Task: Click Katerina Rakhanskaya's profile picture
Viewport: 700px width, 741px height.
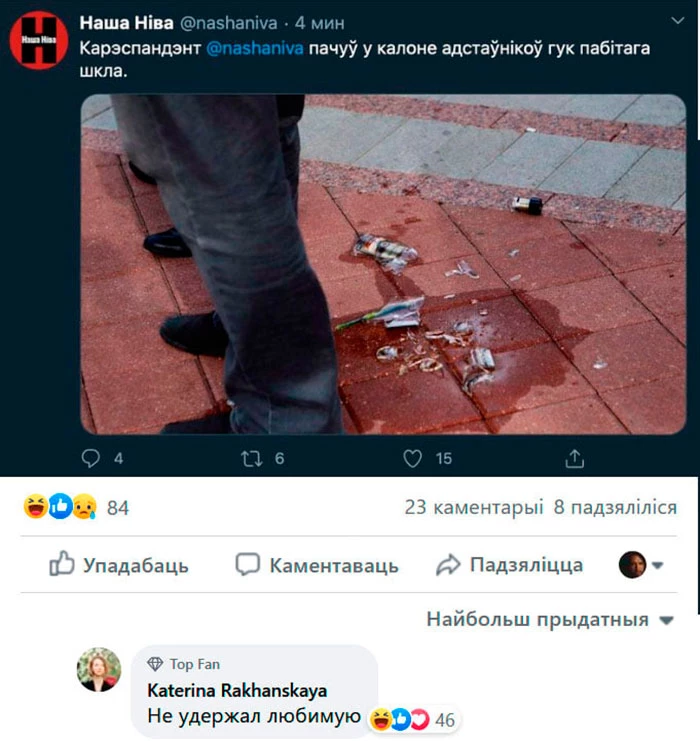Action: pyautogui.click(x=99, y=669)
